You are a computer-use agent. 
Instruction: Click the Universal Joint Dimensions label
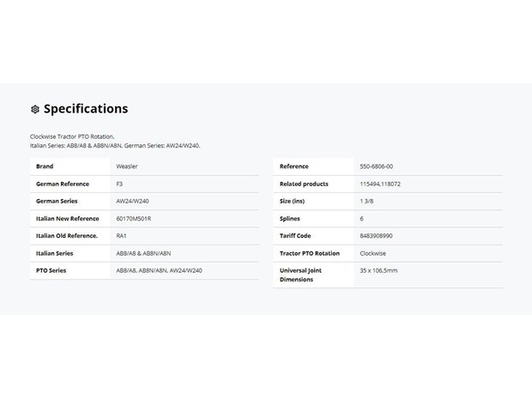tap(300, 275)
